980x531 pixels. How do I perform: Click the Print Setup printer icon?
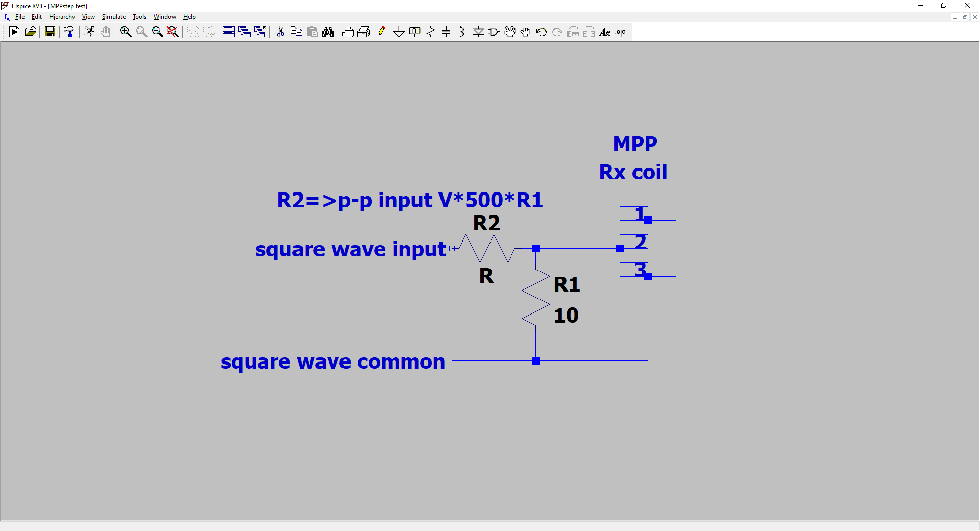coord(348,32)
